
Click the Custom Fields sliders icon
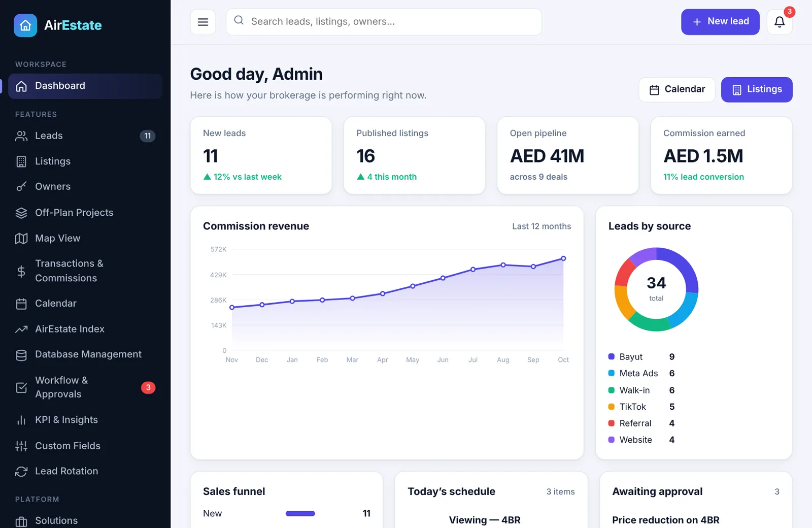(21, 446)
